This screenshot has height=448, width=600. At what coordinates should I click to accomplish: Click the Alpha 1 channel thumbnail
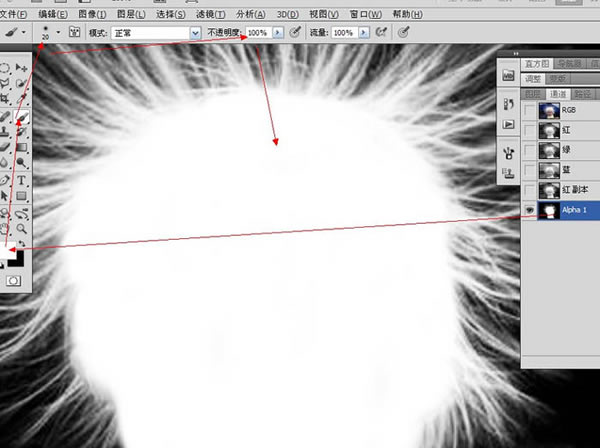coord(548,211)
